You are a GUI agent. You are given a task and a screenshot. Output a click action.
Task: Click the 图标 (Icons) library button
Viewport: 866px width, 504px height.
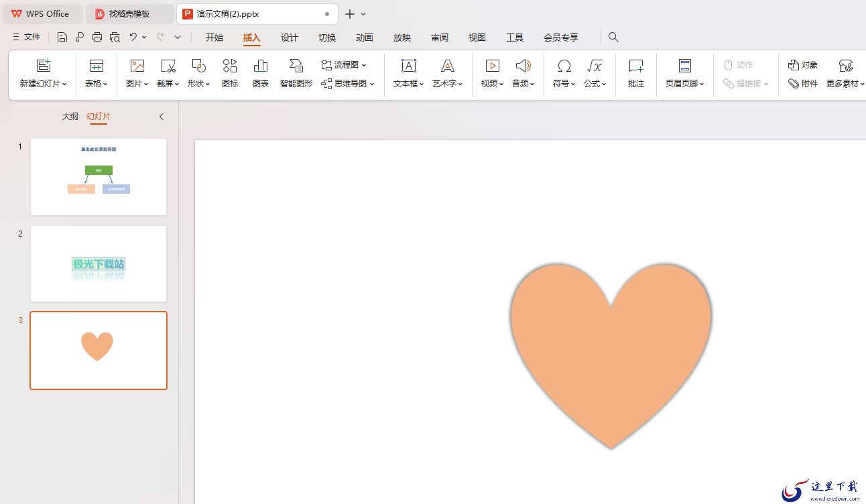(230, 74)
